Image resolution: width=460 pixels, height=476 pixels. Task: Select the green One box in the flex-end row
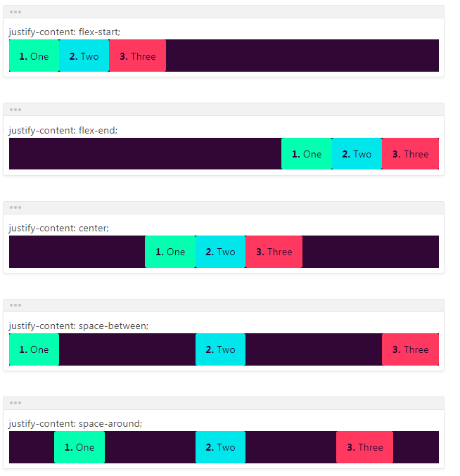click(307, 154)
